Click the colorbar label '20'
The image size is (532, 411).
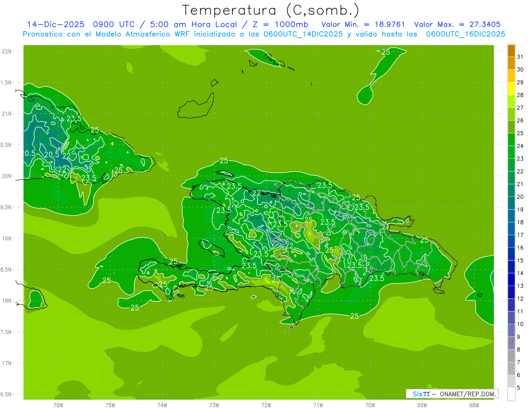click(520, 196)
